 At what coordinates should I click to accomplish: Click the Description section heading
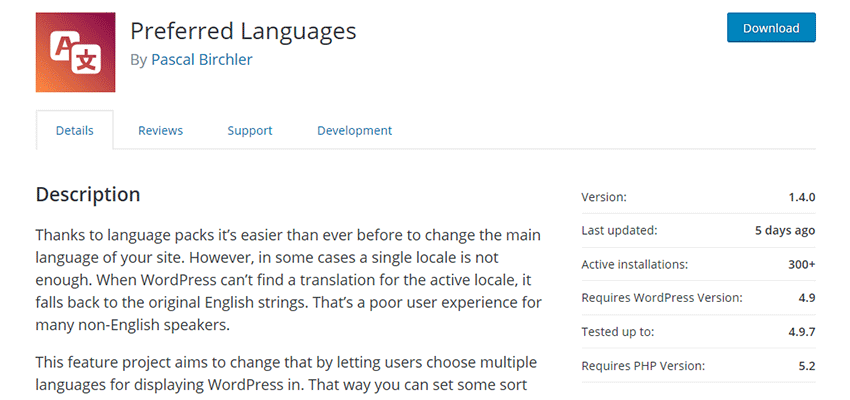pos(88,195)
